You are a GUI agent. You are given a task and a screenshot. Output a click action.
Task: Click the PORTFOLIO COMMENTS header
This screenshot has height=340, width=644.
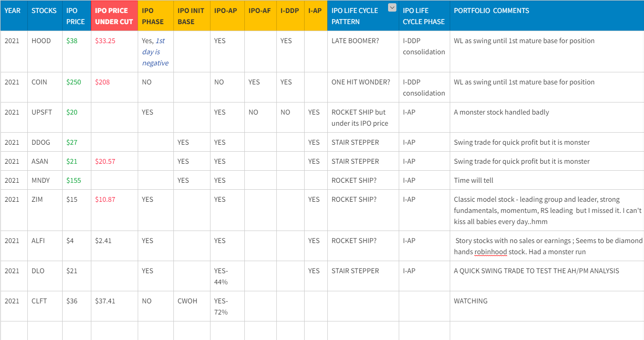[547, 16]
